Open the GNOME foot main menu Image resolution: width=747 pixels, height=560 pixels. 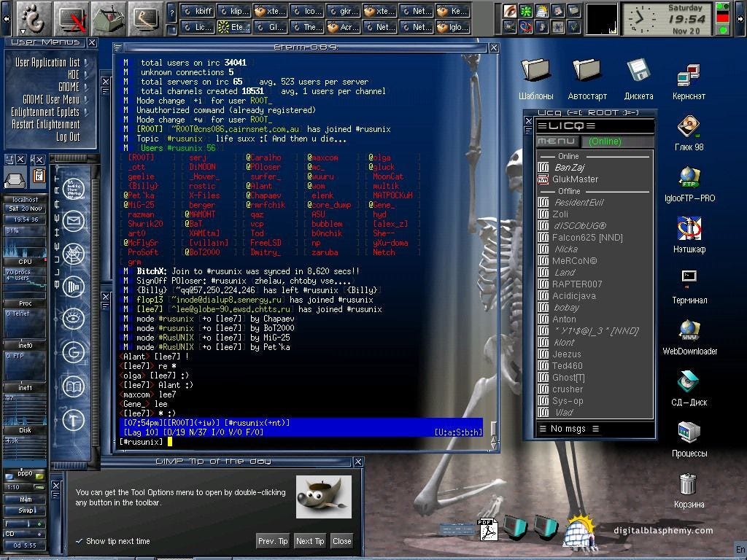[x=33, y=18]
